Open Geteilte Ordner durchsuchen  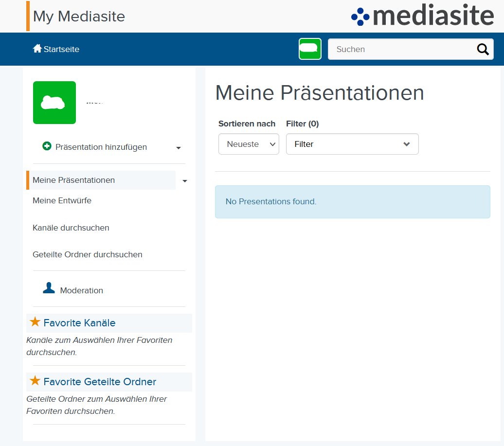pyautogui.click(x=88, y=254)
